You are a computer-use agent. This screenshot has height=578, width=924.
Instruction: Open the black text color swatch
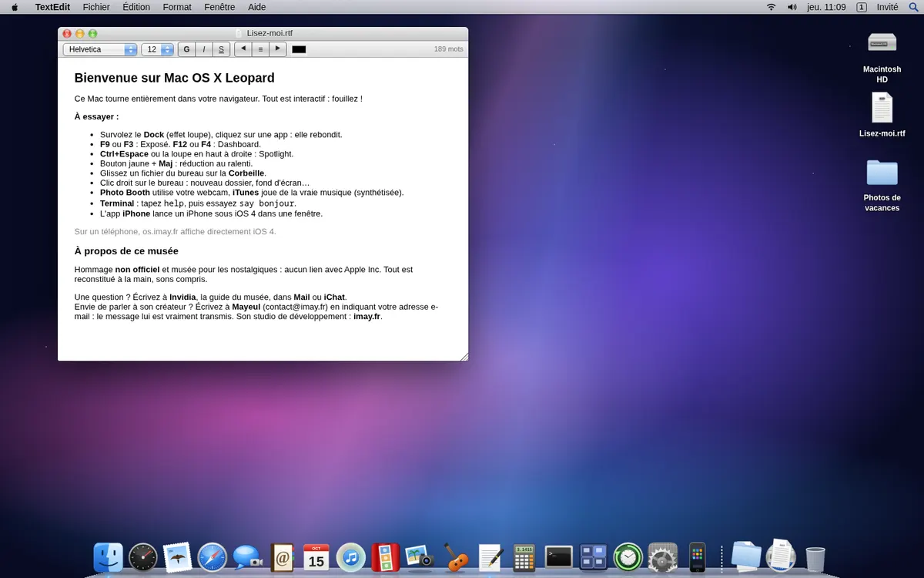[299, 49]
